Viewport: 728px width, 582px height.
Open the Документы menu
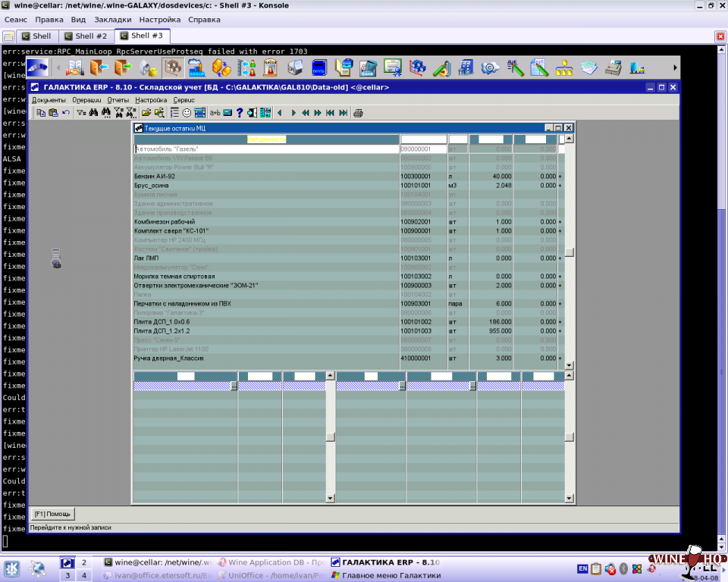[x=49, y=100]
